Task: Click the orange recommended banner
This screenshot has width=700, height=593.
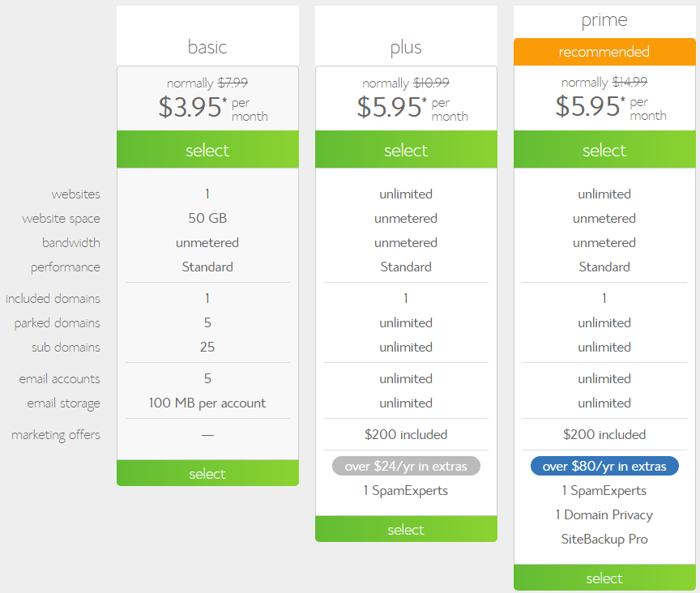Action: pos(604,52)
